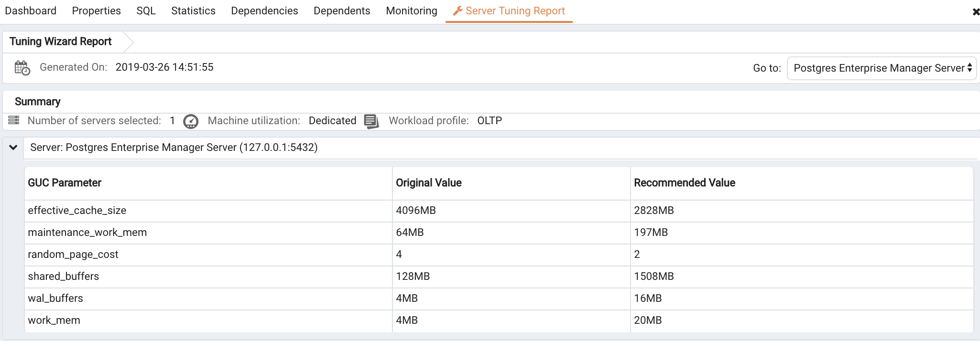This screenshot has width=980, height=341.
Task: Click the random_page_cost recommended value 2
Action: point(637,255)
